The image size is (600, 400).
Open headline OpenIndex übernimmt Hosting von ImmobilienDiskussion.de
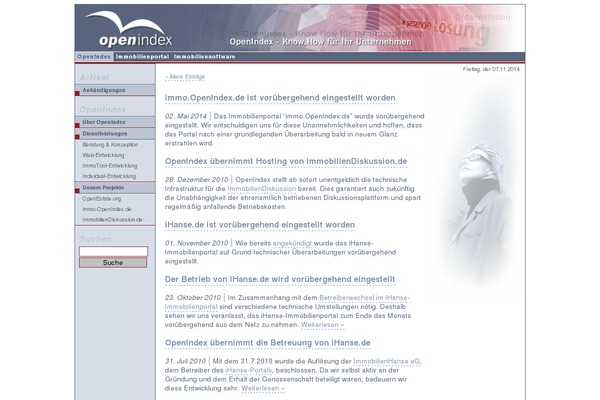pos(286,162)
